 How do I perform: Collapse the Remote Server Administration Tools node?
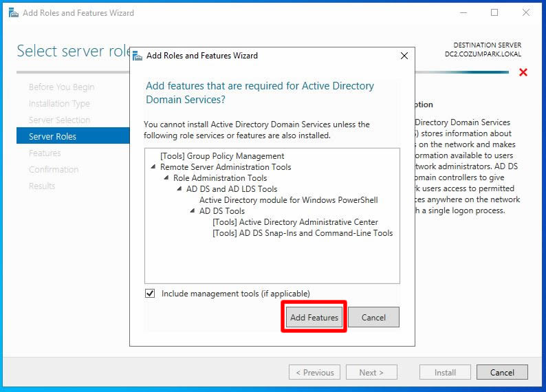click(x=153, y=167)
